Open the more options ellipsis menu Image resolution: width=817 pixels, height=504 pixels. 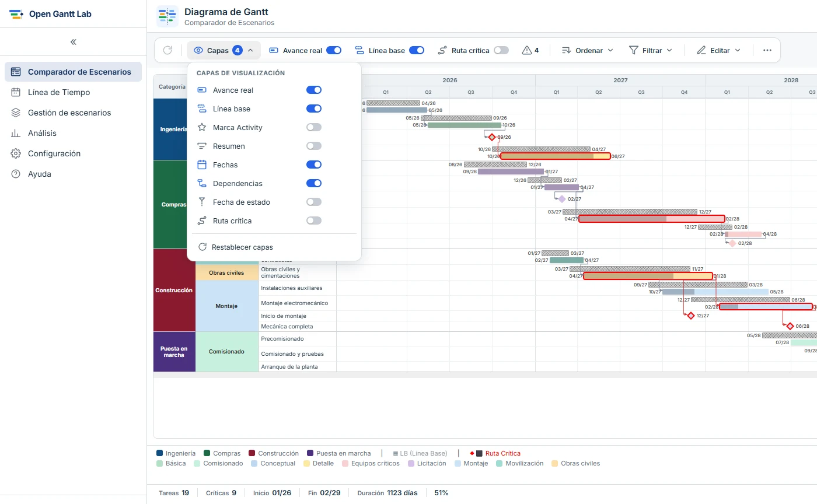(767, 50)
